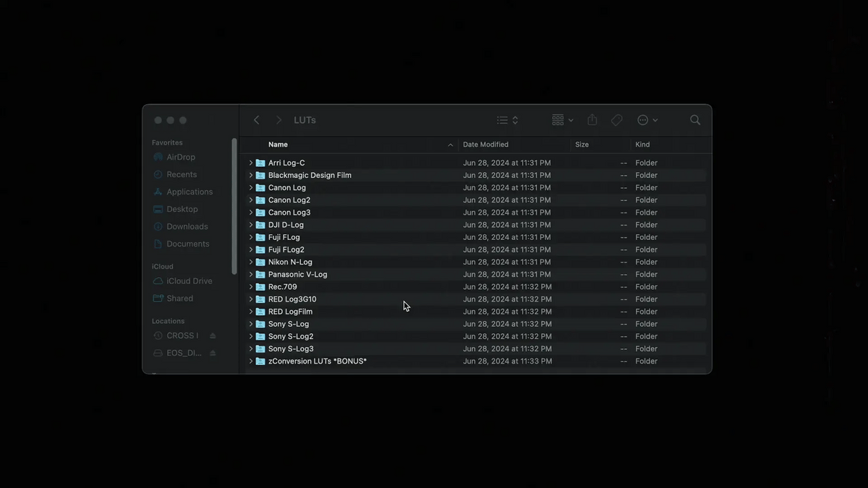The width and height of the screenshot is (868, 488).
Task: Expand the Fuji FLog2 folder
Action: point(251,249)
